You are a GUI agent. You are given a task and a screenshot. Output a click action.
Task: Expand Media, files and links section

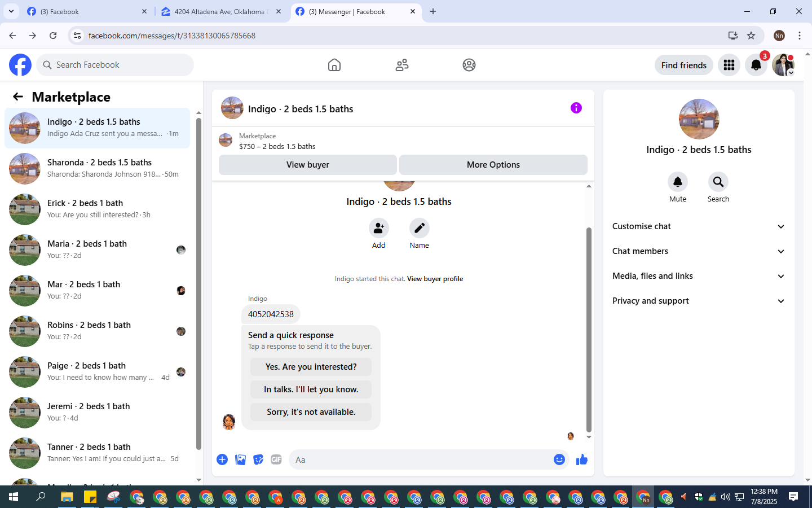(699, 276)
